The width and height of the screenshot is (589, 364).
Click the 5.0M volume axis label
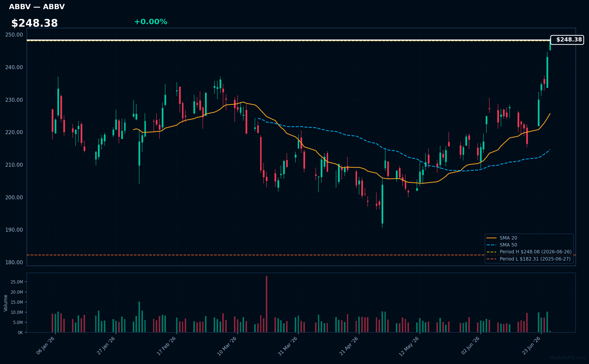(x=18, y=322)
